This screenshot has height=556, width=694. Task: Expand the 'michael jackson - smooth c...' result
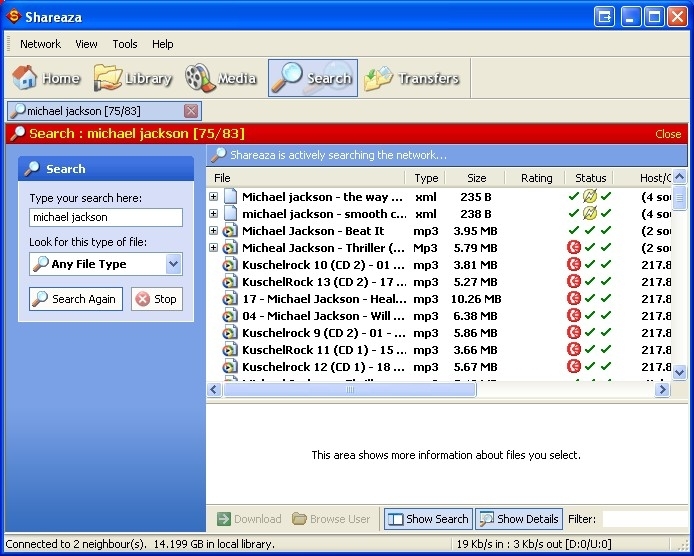click(213, 214)
